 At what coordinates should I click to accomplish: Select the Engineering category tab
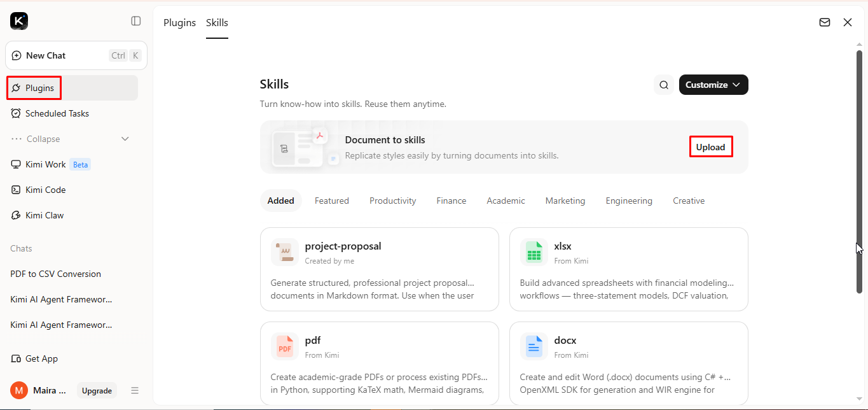click(629, 201)
